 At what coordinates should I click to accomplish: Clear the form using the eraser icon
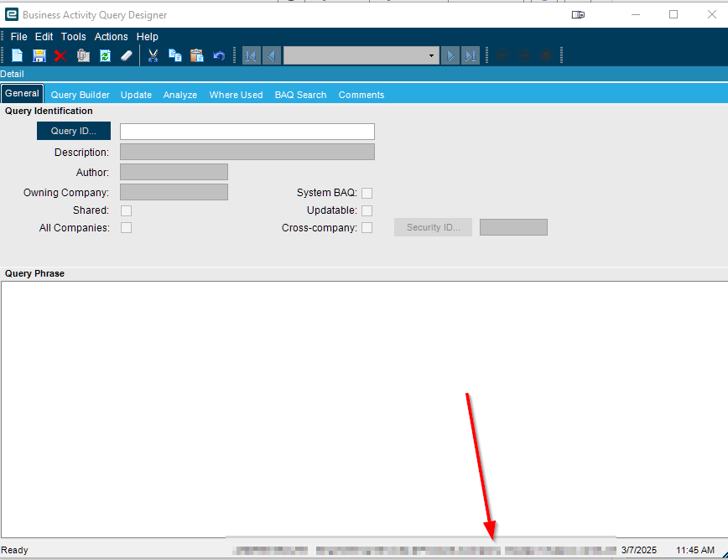pyautogui.click(x=127, y=55)
